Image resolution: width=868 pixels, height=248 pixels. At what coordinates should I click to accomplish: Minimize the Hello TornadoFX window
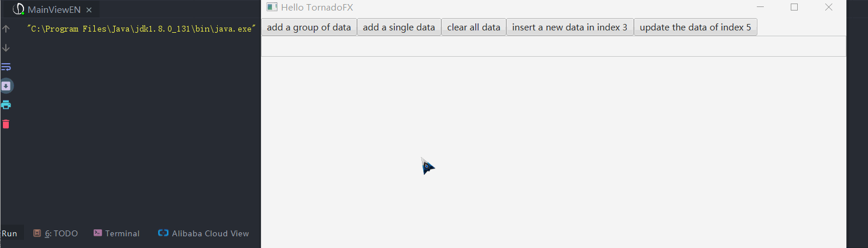[x=760, y=7]
